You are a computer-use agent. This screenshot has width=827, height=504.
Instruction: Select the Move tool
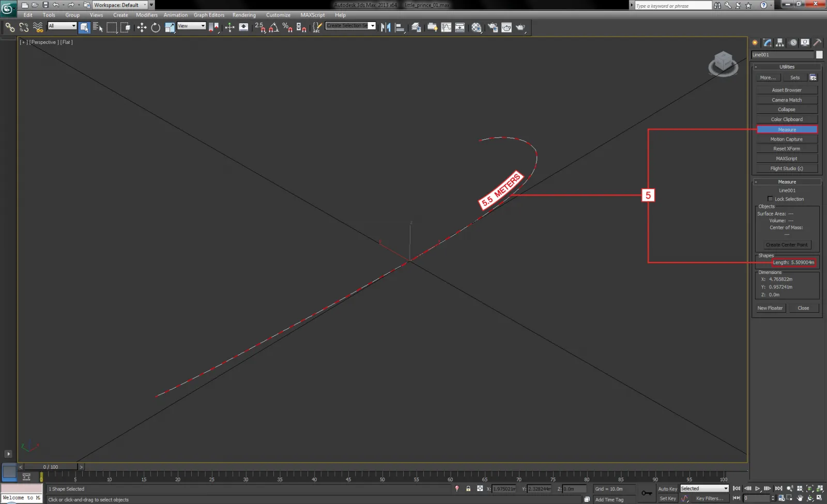coord(142,27)
